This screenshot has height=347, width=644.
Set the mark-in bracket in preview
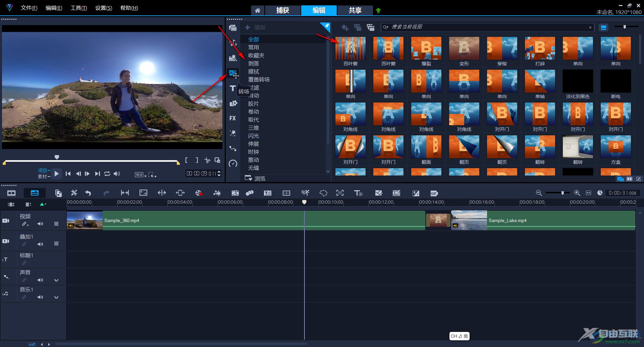(x=186, y=160)
